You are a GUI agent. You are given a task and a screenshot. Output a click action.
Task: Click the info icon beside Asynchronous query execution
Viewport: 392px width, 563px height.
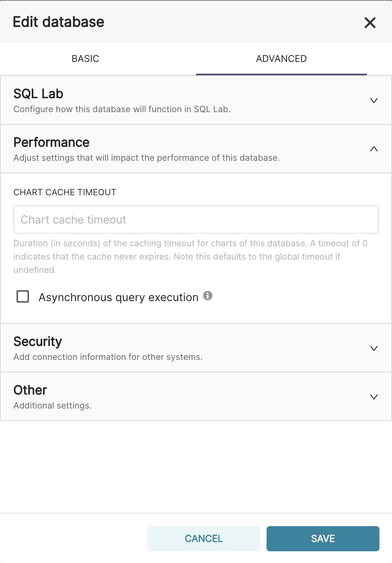208,296
